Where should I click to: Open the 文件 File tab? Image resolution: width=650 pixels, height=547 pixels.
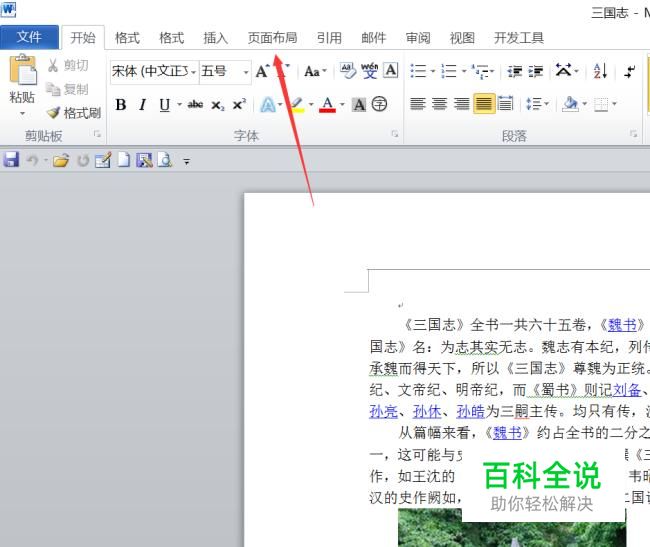[29, 37]
